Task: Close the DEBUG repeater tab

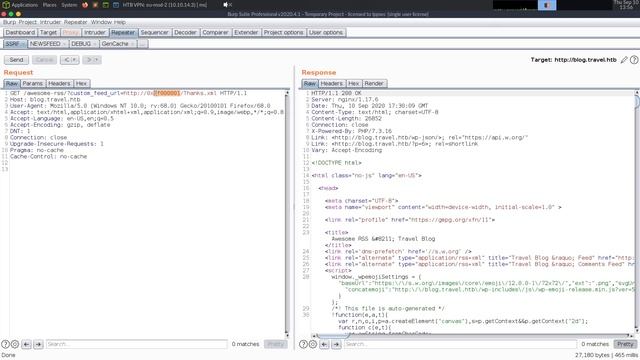Action: [x=95, y=44]
